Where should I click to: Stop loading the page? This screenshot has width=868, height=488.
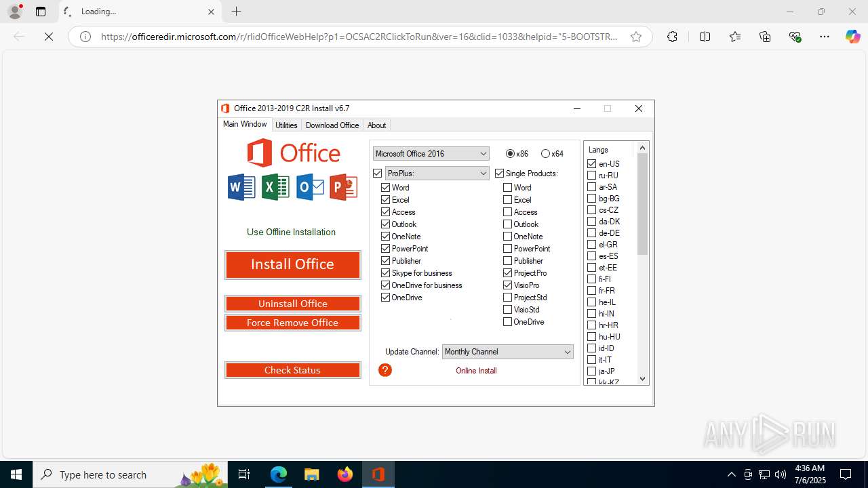(x=49, y=37)
